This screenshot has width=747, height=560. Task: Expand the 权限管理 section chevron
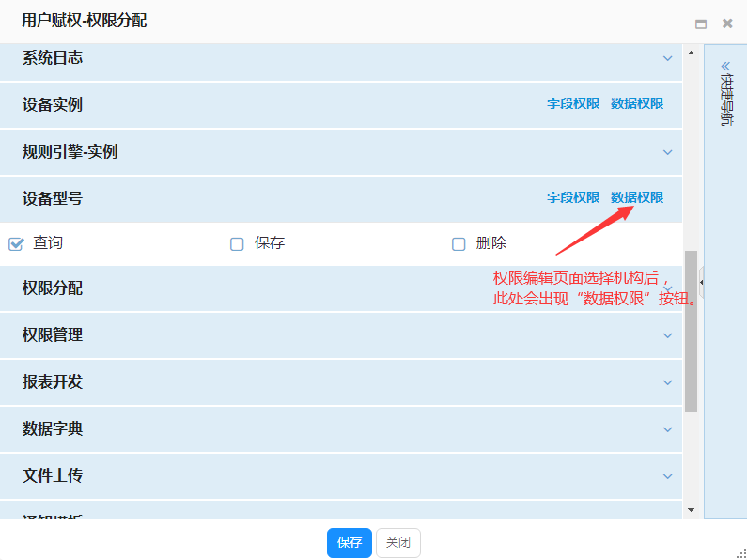(667, 335)
